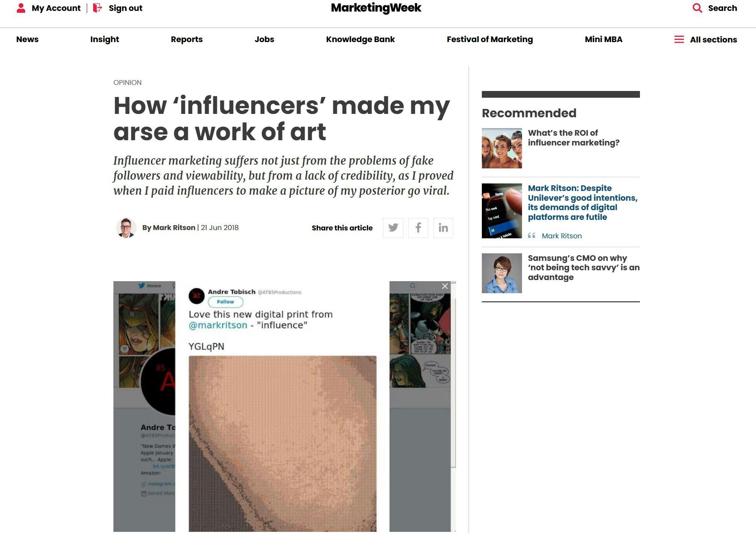Open 'What's the ROI of influencer marketing?' article
The height and width of the screenshot is (533, 756).
(573, 138)
